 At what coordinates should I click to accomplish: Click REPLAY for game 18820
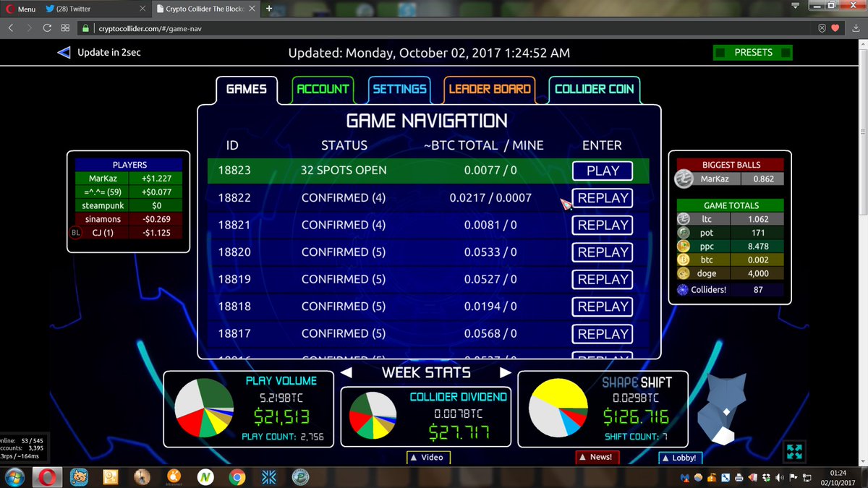(x=603, y=252)
